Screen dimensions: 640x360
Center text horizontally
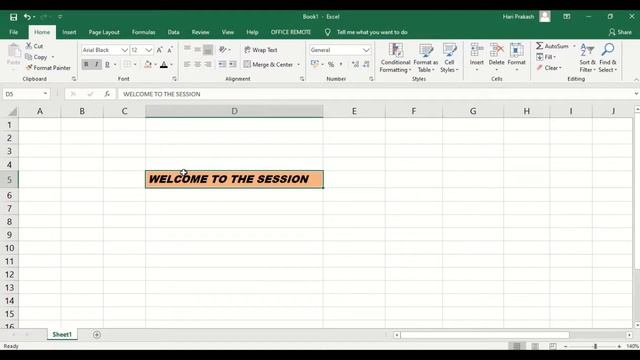point(198,64)
